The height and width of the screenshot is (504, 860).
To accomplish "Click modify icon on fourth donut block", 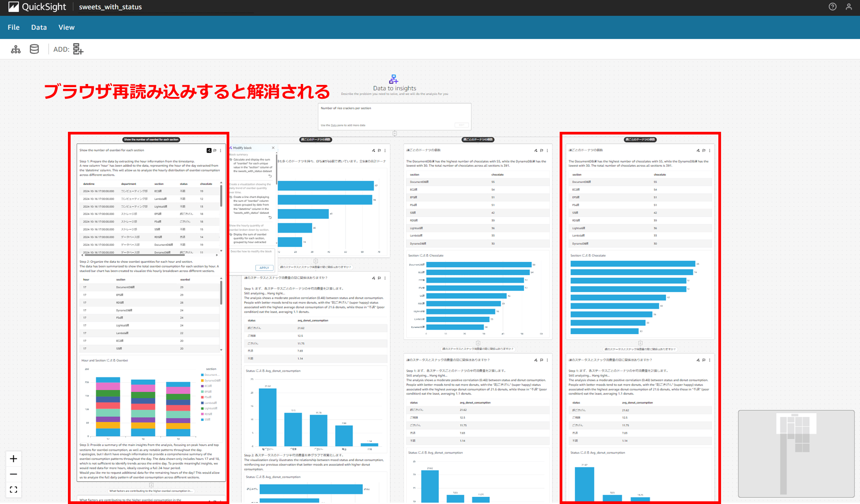I will point(698,151).
